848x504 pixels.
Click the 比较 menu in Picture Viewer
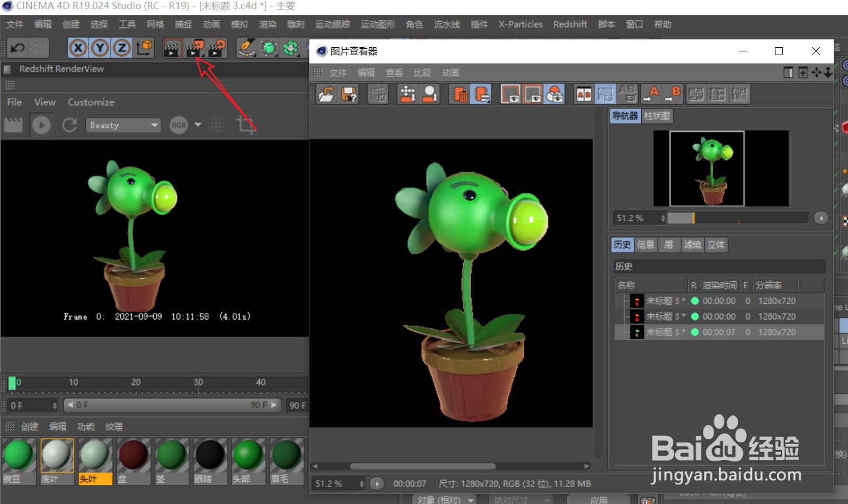click(422, 73)
